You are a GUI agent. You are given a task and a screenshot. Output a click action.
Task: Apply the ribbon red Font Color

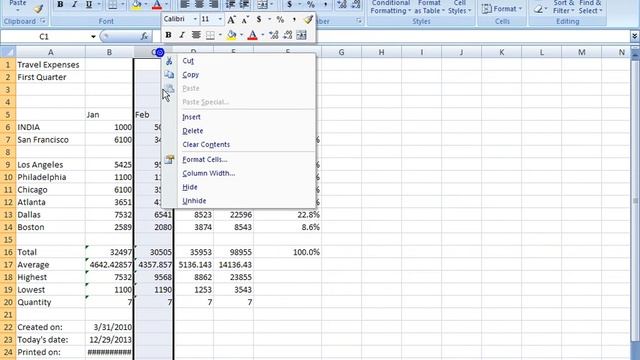157,5
